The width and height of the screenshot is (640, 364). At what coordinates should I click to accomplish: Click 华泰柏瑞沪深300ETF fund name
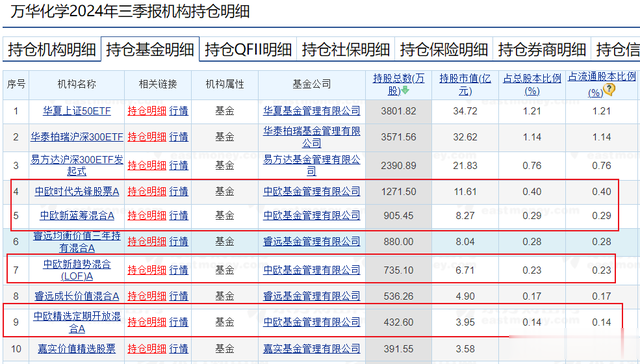click(77, 137)
